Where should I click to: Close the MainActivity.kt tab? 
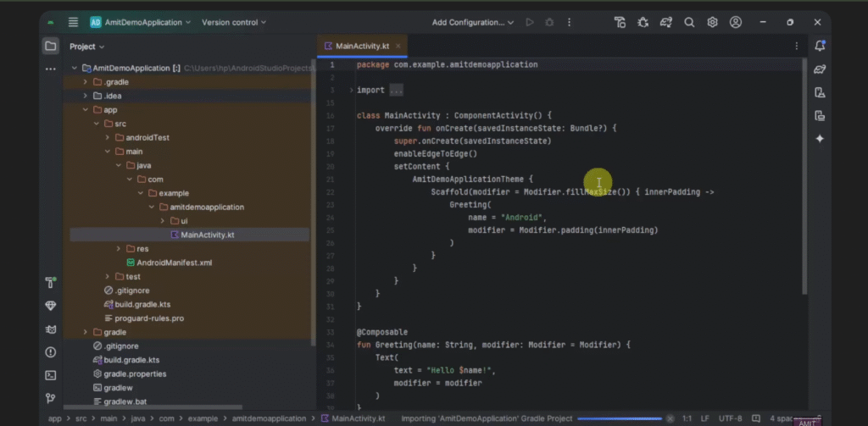[x=398, y=47]
